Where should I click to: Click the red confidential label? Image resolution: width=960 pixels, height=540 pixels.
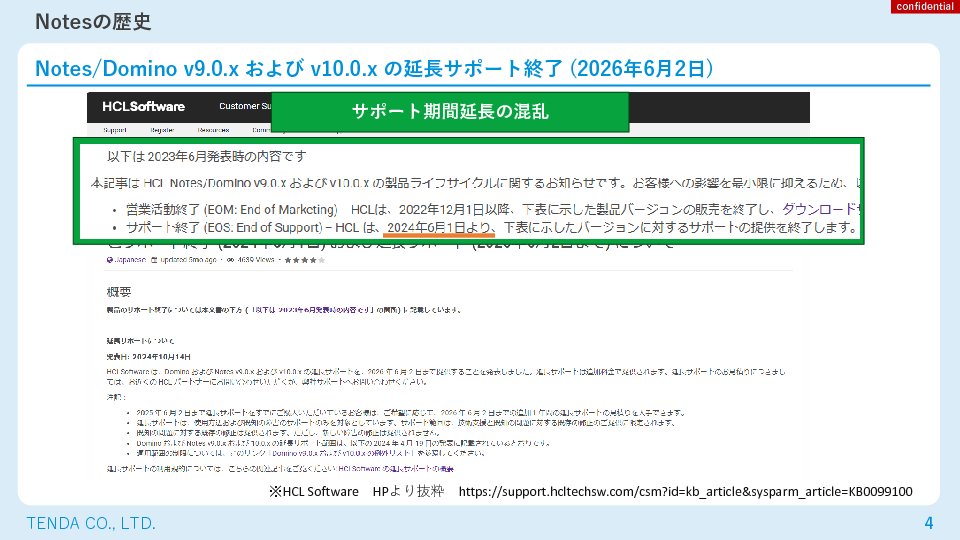[x=925, y=7]
